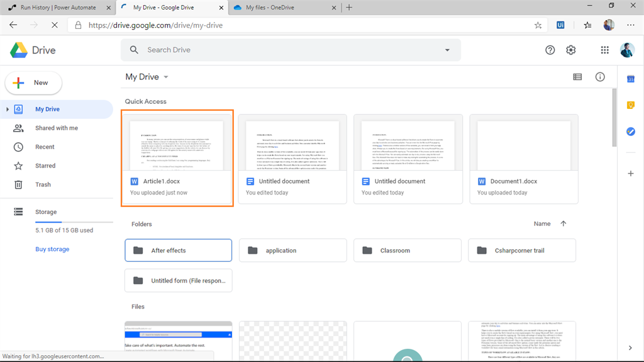Close the Run History Power Automate tab

coord(108,8)
